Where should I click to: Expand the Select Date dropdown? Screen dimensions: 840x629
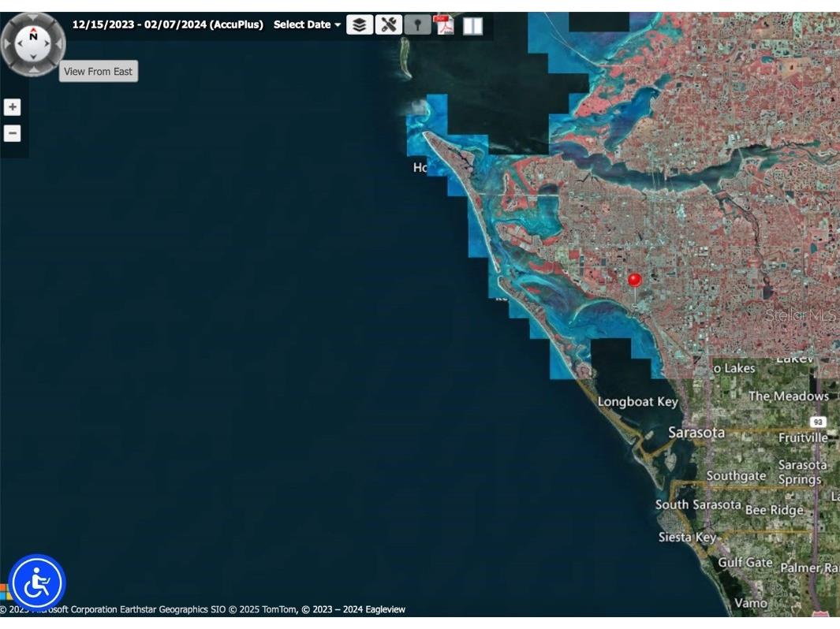pos(307,24)
